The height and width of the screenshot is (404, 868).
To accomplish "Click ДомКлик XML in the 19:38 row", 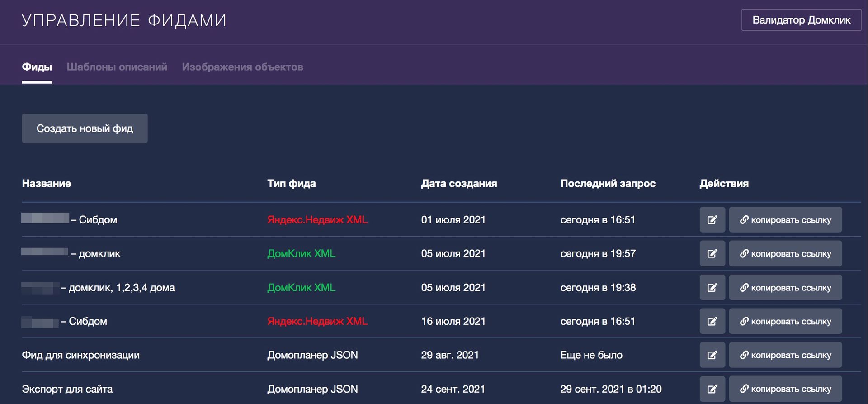I will [x=301, y=287].
